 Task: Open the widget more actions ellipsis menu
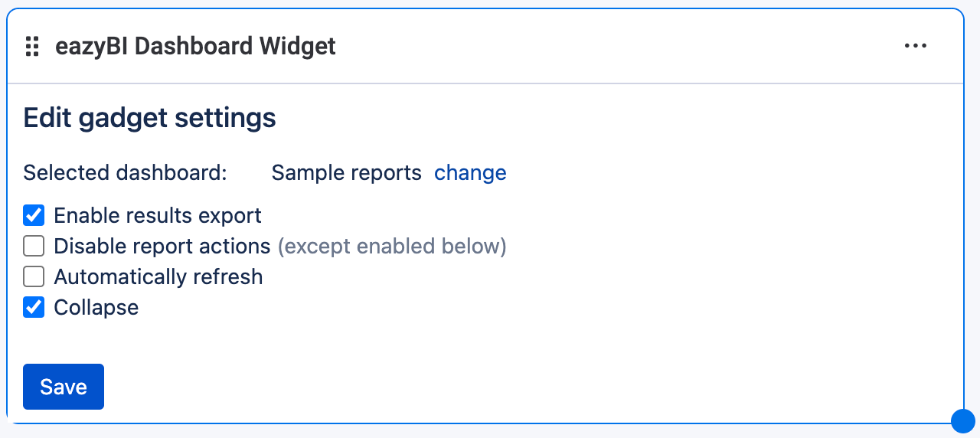coord(916,46)
